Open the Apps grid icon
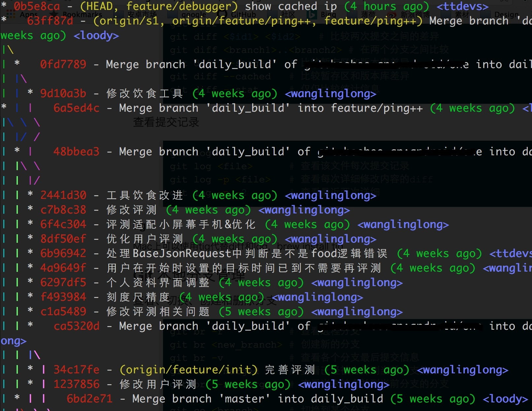 (11, 14)
